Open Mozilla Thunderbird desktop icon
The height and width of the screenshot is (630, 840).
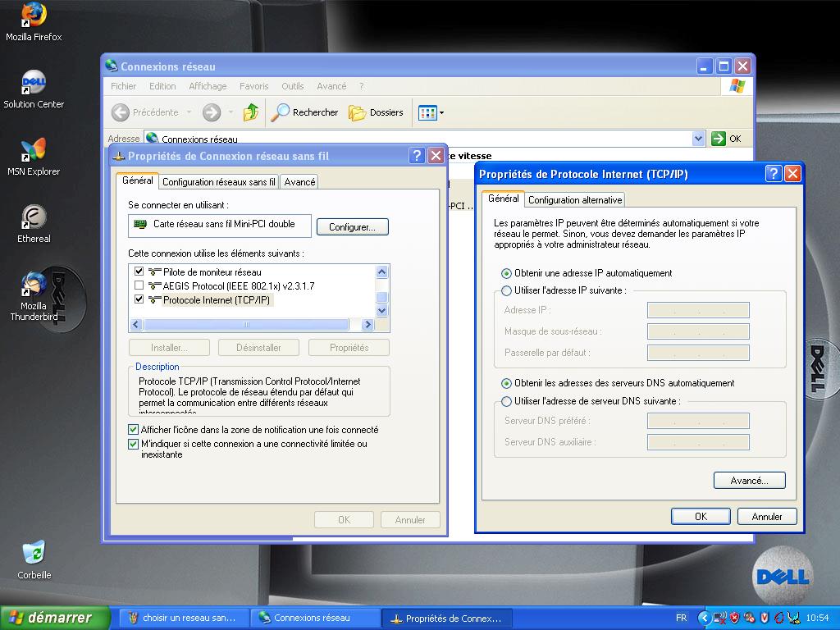[x=34, y=285]
